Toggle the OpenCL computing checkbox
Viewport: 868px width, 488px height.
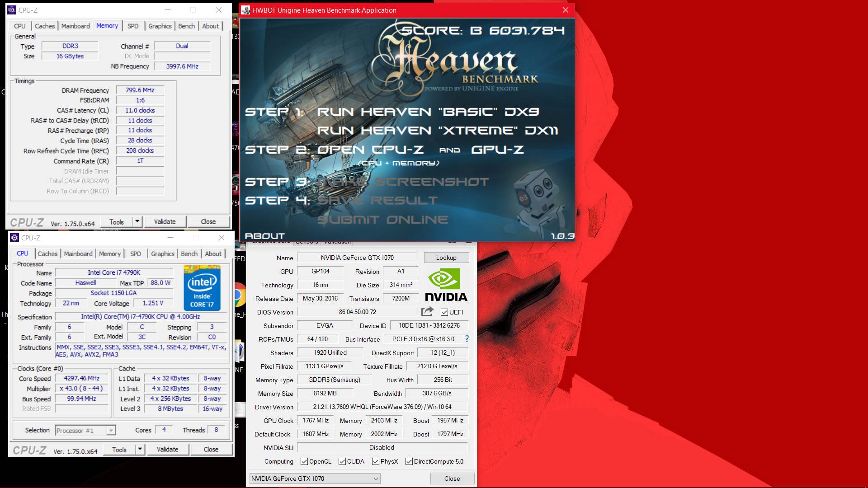[x=304, y=461]
